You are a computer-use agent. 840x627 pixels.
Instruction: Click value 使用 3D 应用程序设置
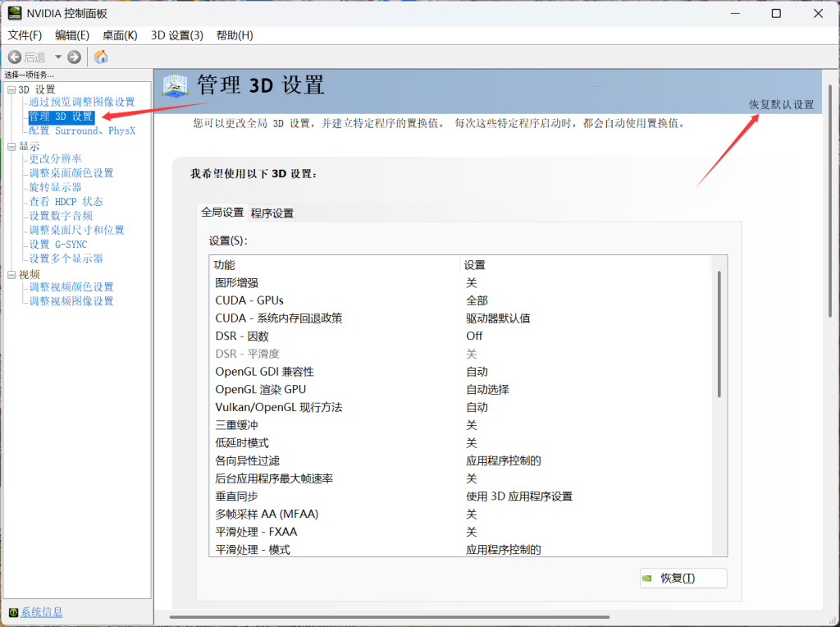(x=519, y=497)
